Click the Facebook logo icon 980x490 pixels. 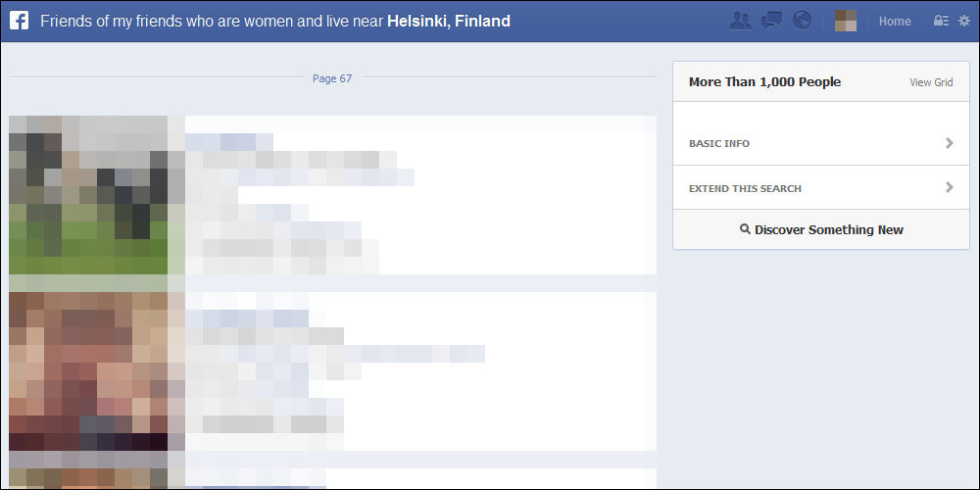click(19, 21)
